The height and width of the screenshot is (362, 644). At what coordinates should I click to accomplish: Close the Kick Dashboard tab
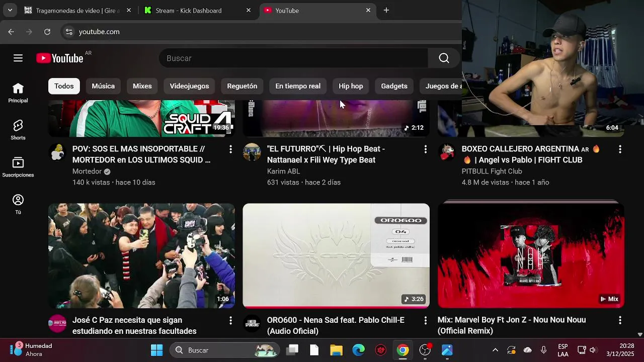pyautogui.click(x=249, y=10)
